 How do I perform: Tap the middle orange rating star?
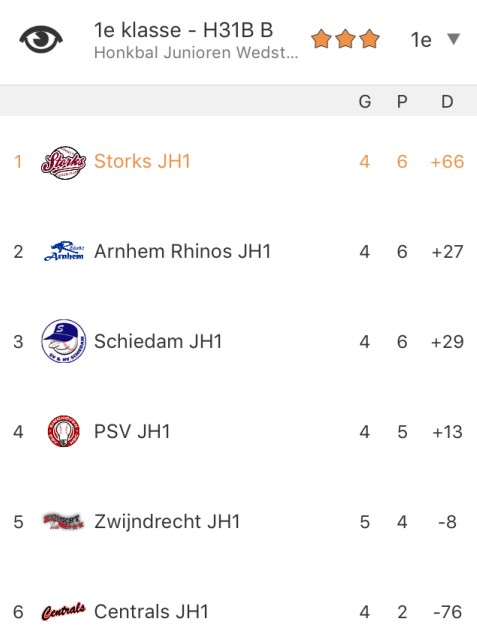pos(345,39)
